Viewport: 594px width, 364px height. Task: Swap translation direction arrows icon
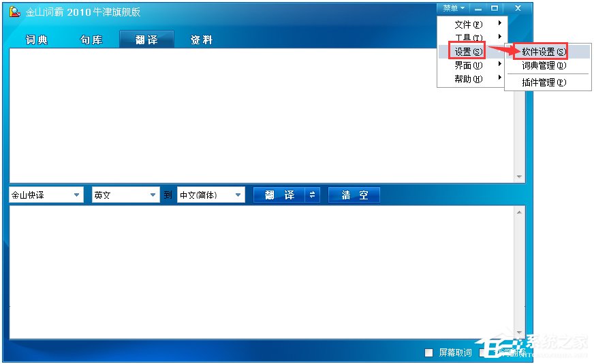(312, 195)
